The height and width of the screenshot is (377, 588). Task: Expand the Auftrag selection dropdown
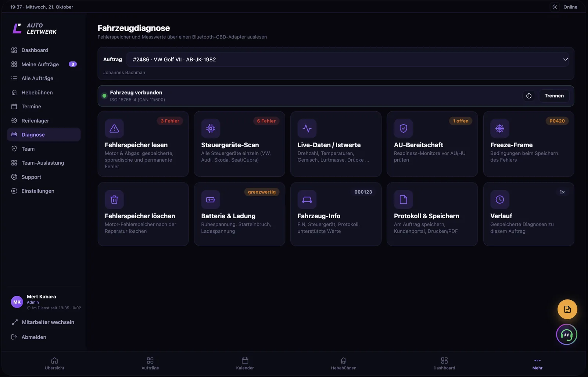click(x=348, y=60)
